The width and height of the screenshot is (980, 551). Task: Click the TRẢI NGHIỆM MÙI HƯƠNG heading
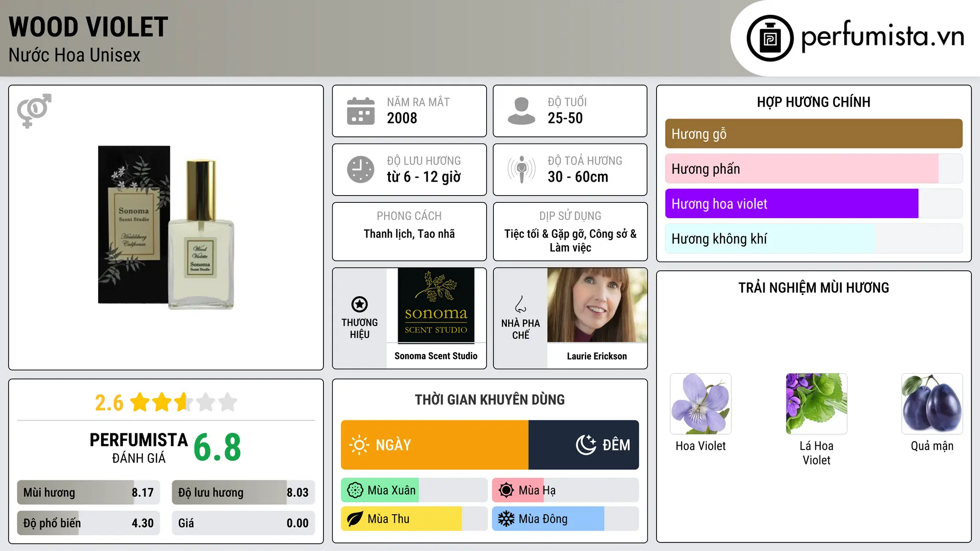pyautogui.click(x=813, y=288)
